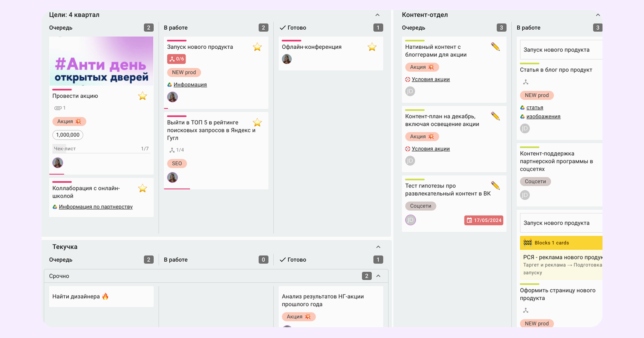Open the "#Анти день открытых дверей" cover image
Screen dimensions: 644x338
[x=101, y=61]
